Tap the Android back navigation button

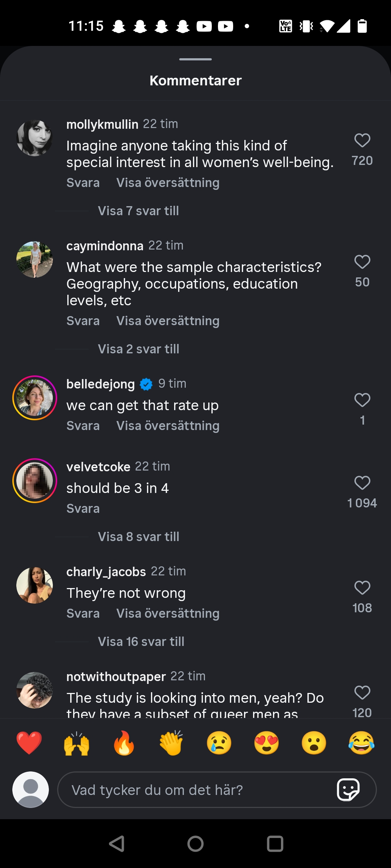pyautogui.click(x=117, y=844)
